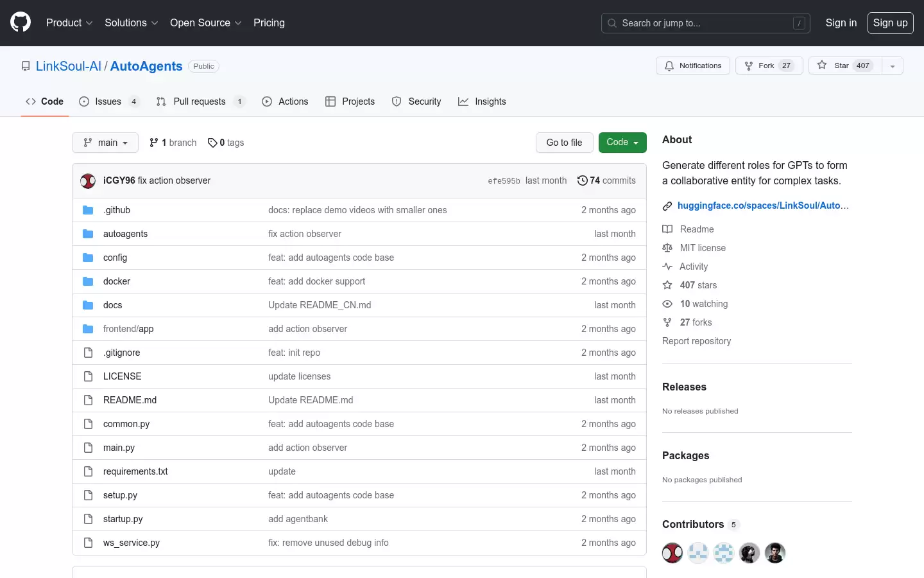Open the huggingface.co spaces link
The height and width of the screenshot is (578, 924).
[763, 206]
